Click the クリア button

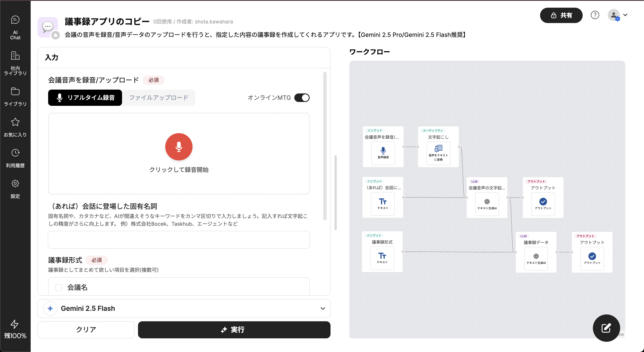click(86, 330)
